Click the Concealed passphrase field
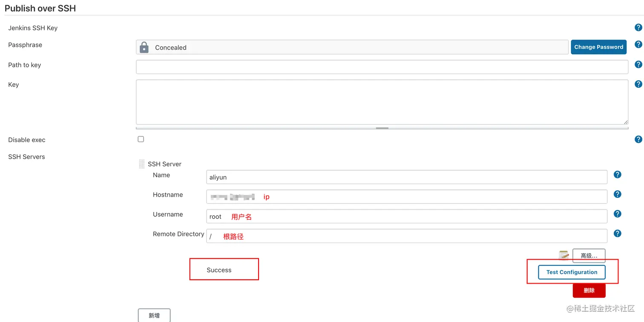 (x=352, y=47)
